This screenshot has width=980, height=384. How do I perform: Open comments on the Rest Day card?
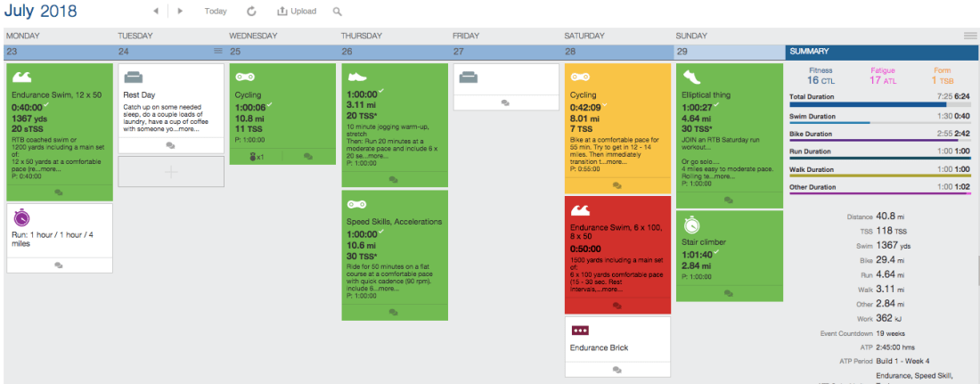[x=170, y=145]
